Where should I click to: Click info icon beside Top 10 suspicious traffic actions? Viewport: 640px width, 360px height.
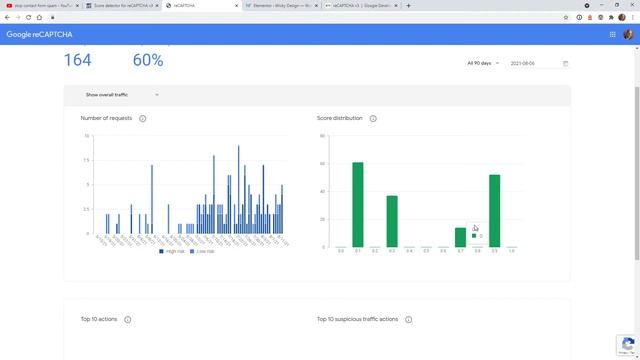pos(409,320)
